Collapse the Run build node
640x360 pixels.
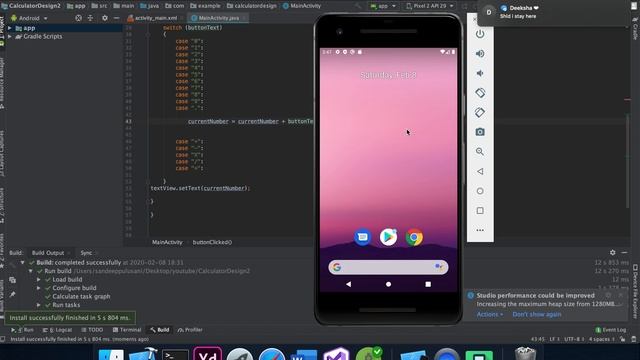click(31, 271)
